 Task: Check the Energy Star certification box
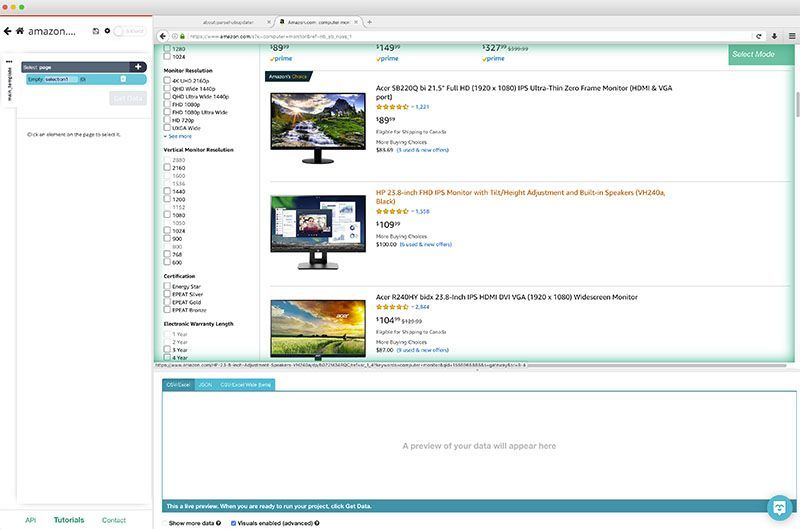click(x=167, y=286)
